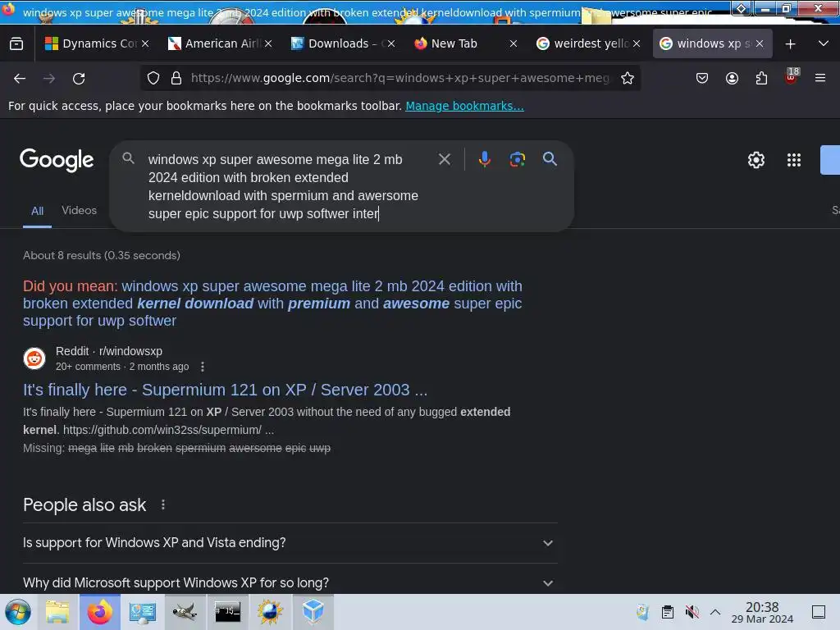840x630 pixels.
Task: Search by image with Google Lens
Action: [x=517, y=159]
